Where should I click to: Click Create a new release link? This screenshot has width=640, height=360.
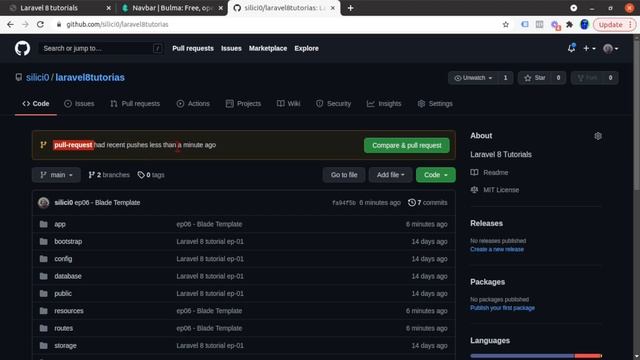click(x=497, y=249)
